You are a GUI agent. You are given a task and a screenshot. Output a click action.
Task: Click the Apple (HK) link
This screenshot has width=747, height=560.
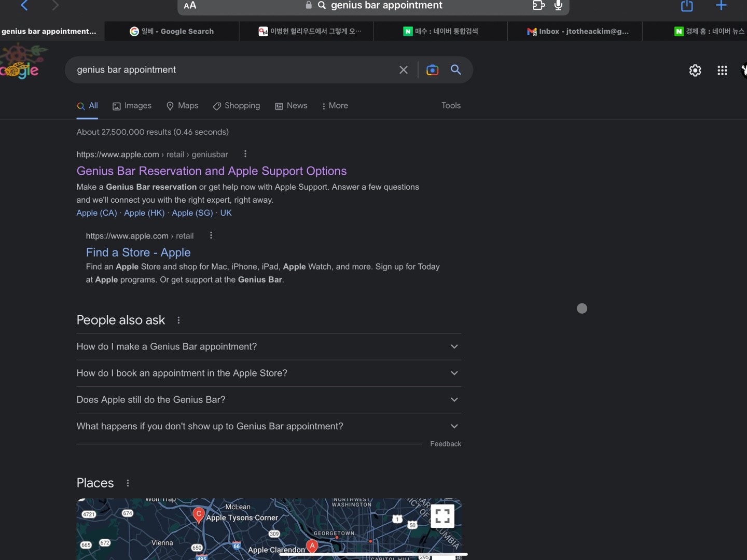[144, 213]
